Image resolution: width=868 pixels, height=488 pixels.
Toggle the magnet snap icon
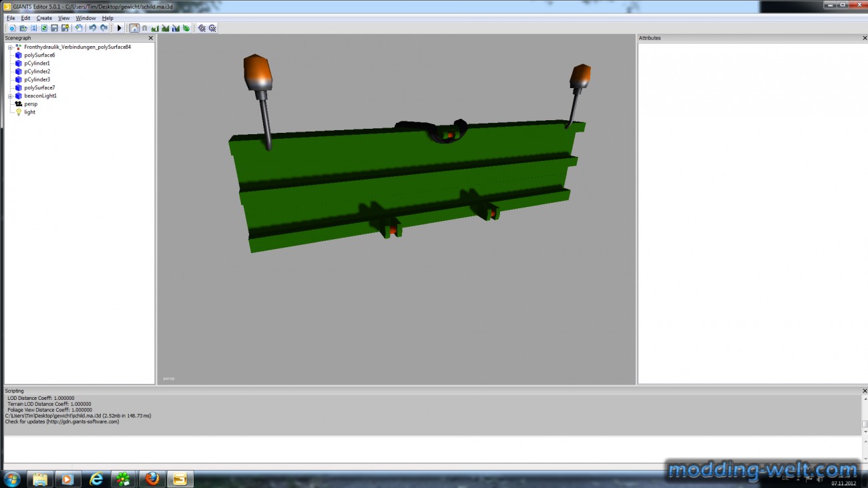[144, 28]
